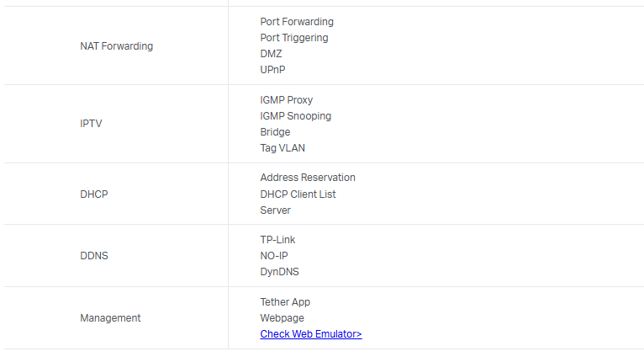Screen dimensions: 644x362
Task: Click the NAT Forwarding row label
Action: (x=116, y=46)
